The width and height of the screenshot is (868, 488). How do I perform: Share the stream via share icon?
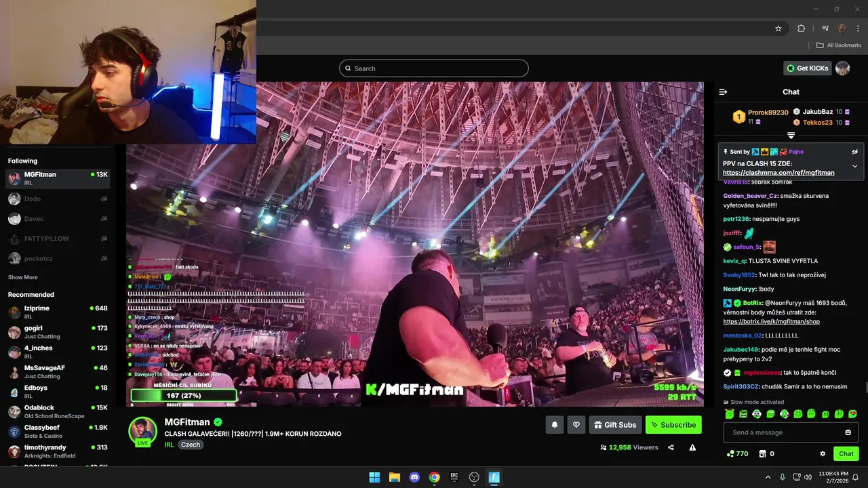pos(671,447)
